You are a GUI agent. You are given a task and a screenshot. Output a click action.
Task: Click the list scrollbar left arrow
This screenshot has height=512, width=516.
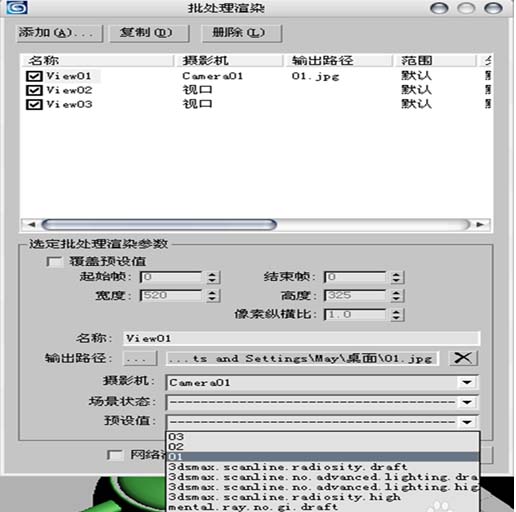click(31, 225)
